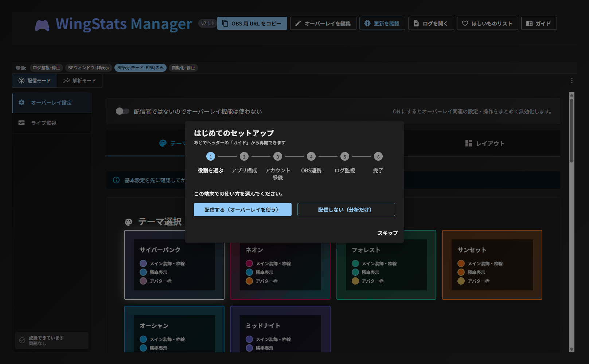Click ネオン 勝率表示 blue swatch
Viewport: 589px width, 364px height.
click(249, 272)
